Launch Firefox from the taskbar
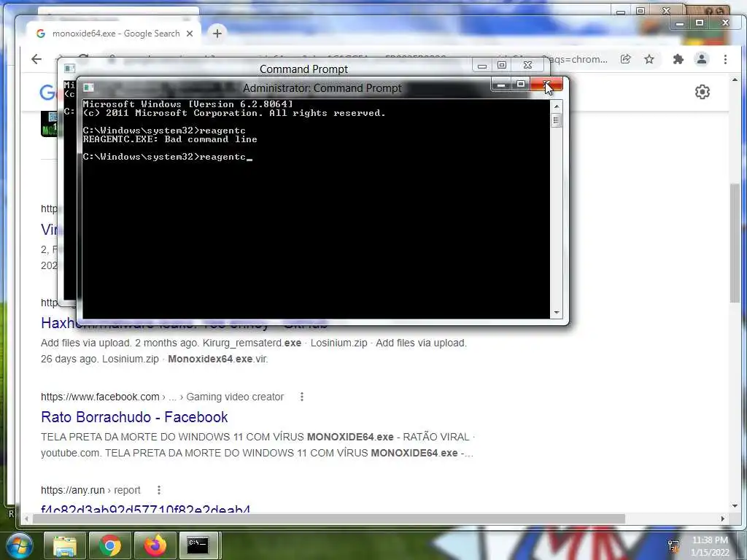747x560 pixels. (155, 545)
